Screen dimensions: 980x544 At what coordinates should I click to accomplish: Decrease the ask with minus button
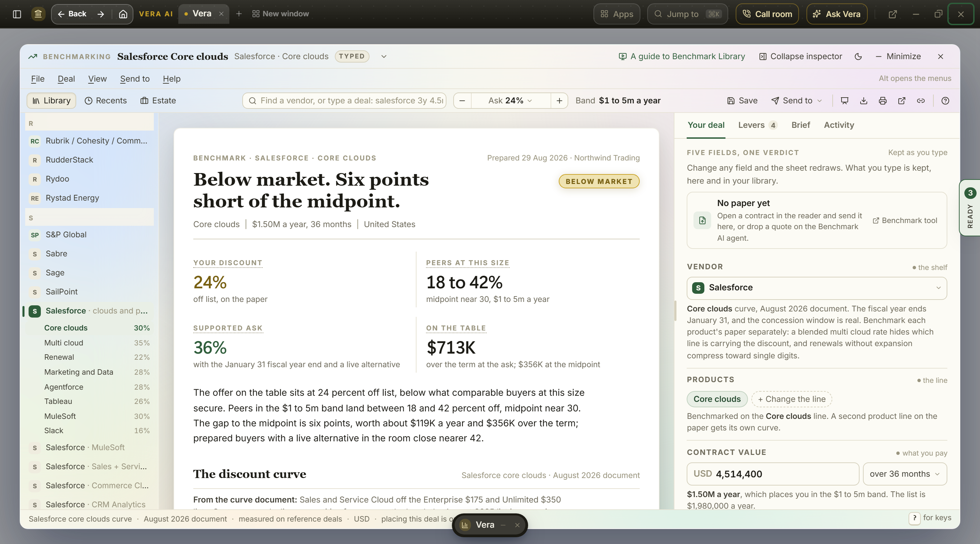tap(462, 100)
